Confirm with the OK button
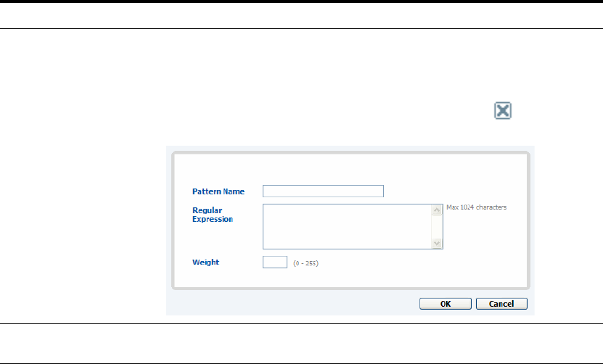 click(x=446, y=304)
